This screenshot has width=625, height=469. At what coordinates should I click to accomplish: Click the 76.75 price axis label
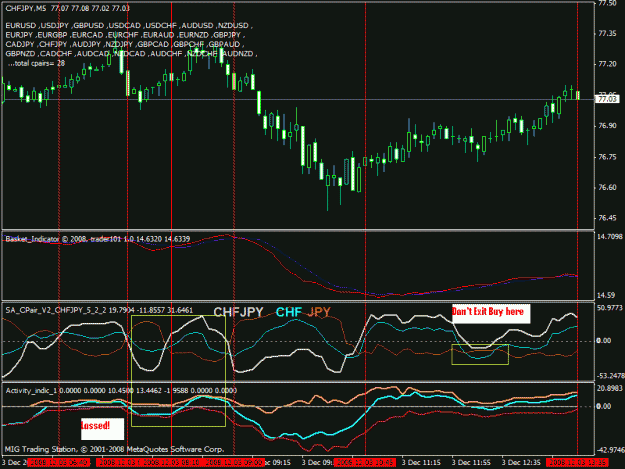(x=607, y=157)
